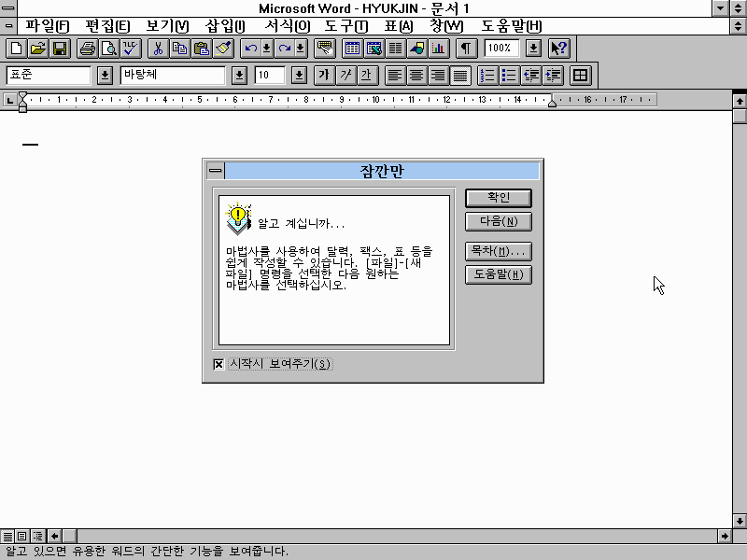Click the 목차(M)... button
Image resolution: width=747 pixels, height=560 pixels.
coord(499,251)
